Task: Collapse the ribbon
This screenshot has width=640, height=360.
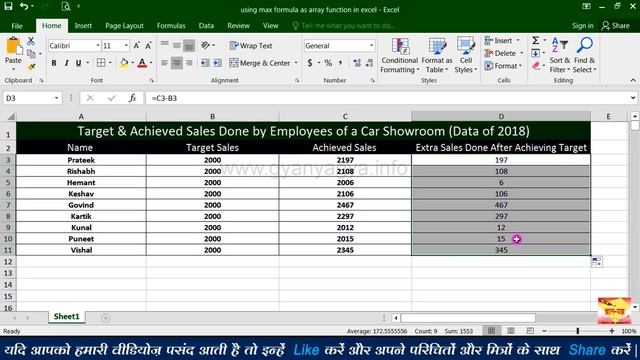Action: (x=633, y=80)
